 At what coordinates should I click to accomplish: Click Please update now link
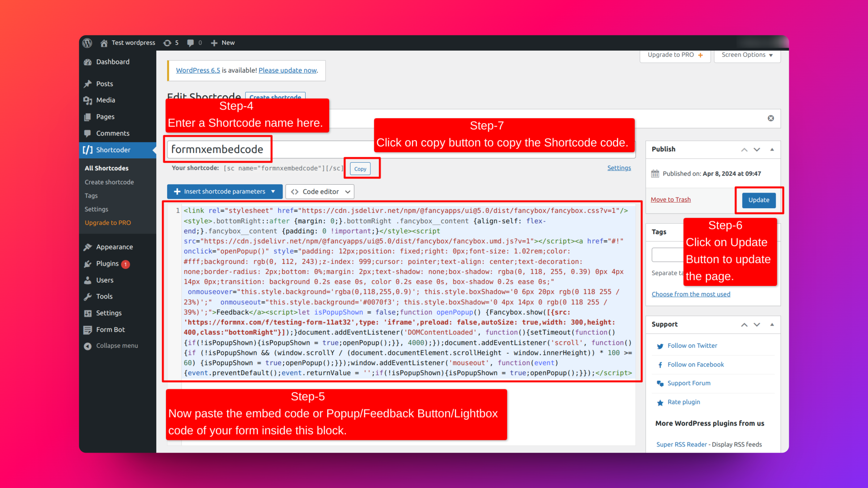point(288,70)
